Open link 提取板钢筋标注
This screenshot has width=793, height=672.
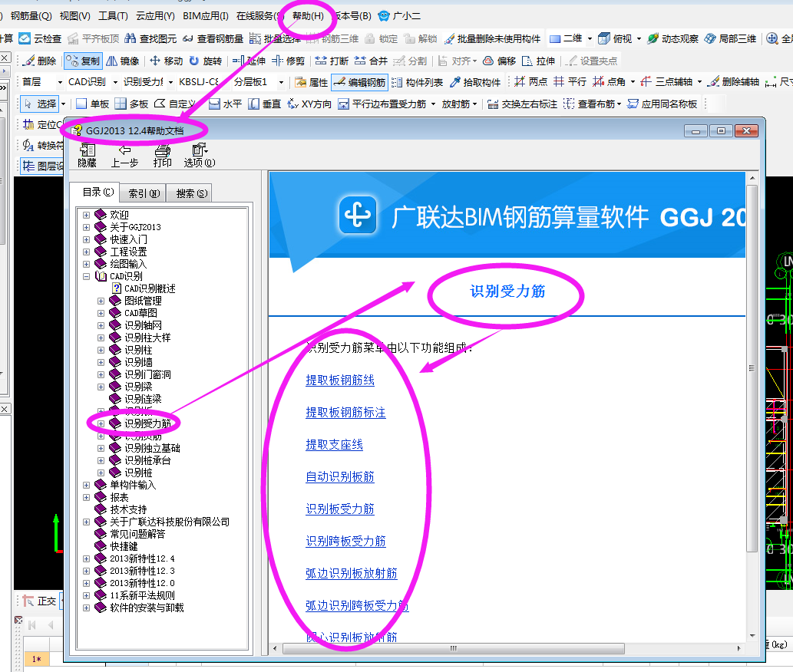(x=345, y=412)
